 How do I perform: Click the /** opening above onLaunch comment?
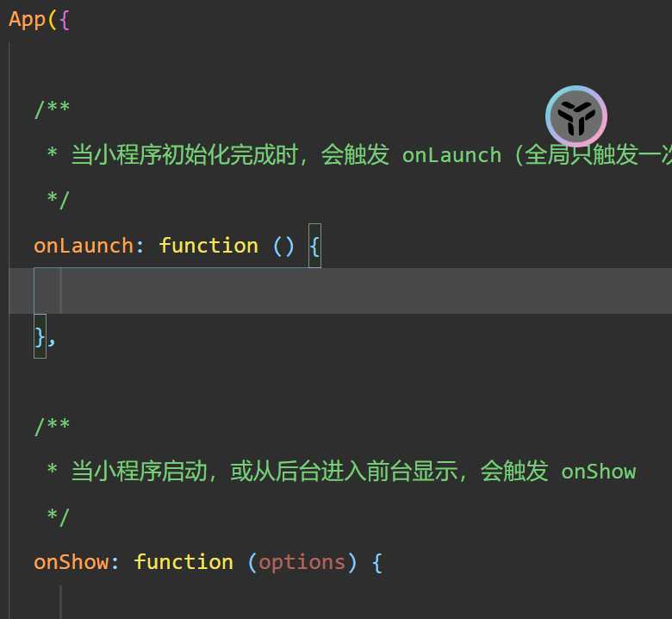[53, 109]
